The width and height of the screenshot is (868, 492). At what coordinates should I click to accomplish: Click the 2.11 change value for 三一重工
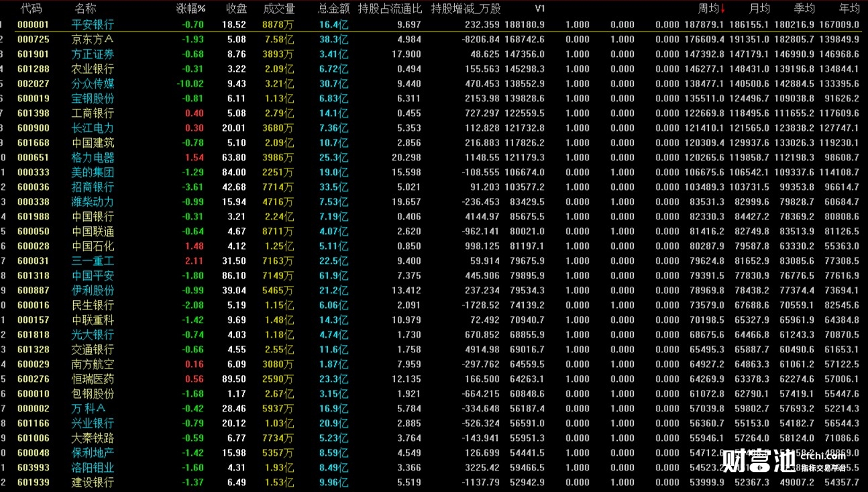[x=194, y=261]
